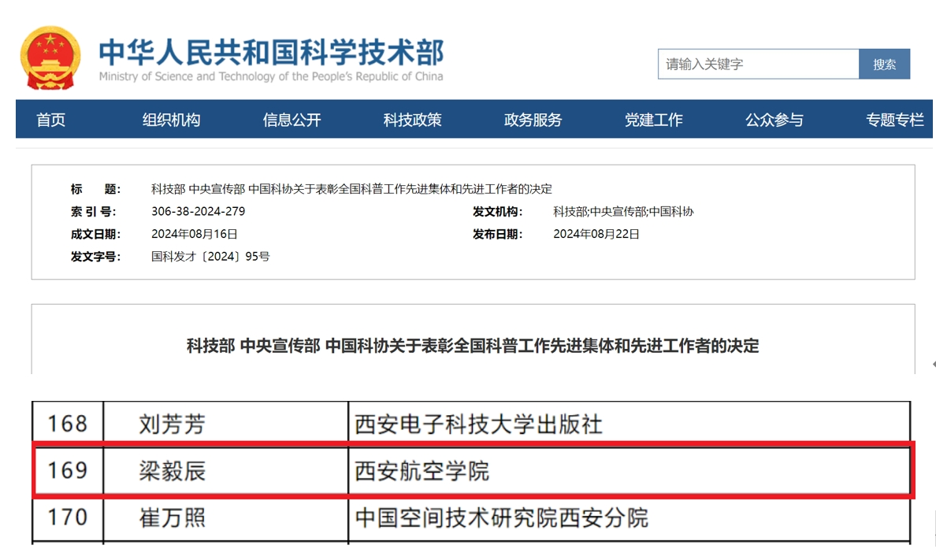Click the publish date 2024年08月22日

click(596, 234)
